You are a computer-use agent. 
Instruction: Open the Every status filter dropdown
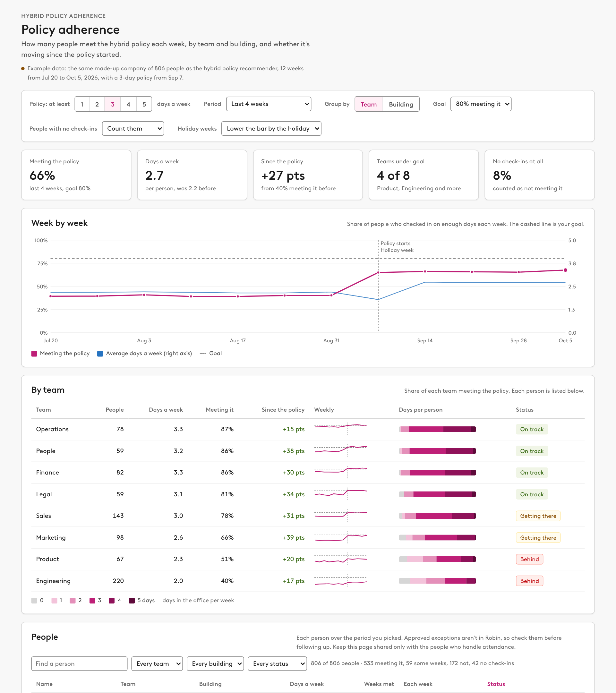tap(277, 663)
